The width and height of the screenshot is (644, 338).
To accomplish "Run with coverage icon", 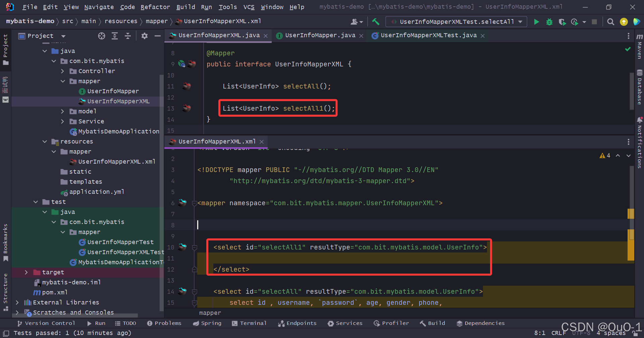I will click(562, 22).
